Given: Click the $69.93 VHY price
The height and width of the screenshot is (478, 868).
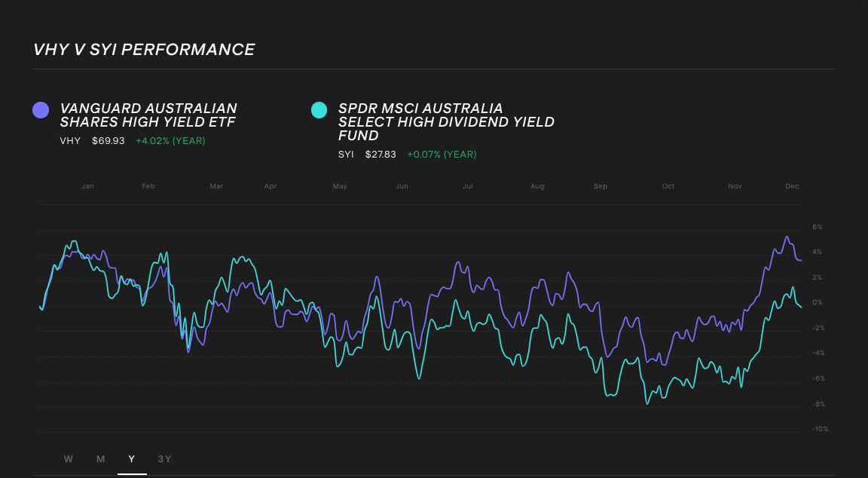Looking at the screenshot, I should click(107, 140).
